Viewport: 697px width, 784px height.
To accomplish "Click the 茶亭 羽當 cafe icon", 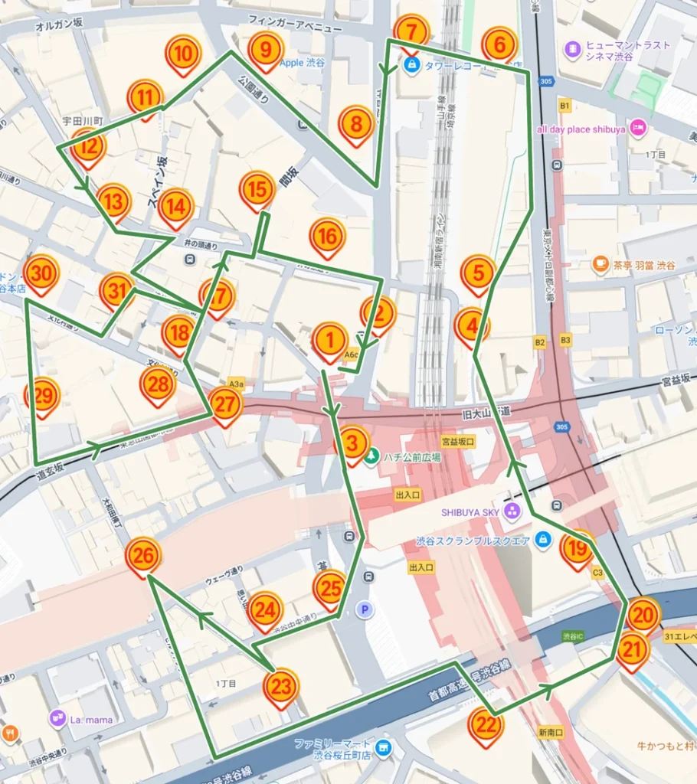I will tap(601, 265).
